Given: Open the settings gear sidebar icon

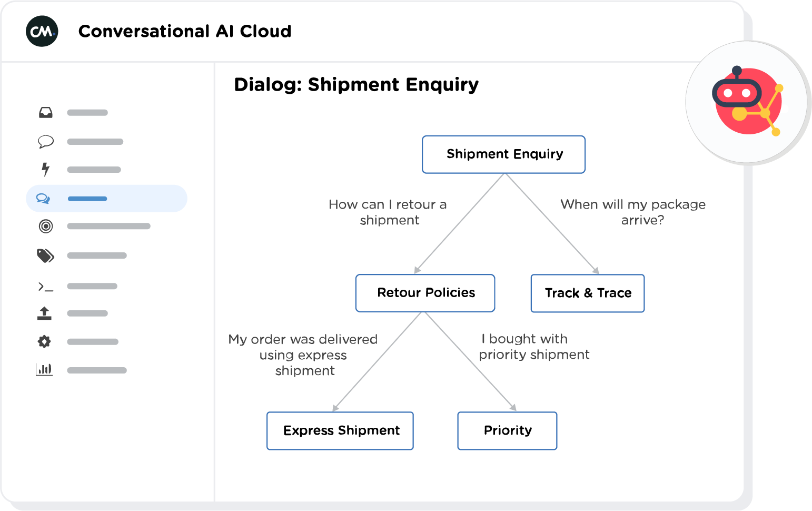Looking at the screenshot, I should (45, 342).
